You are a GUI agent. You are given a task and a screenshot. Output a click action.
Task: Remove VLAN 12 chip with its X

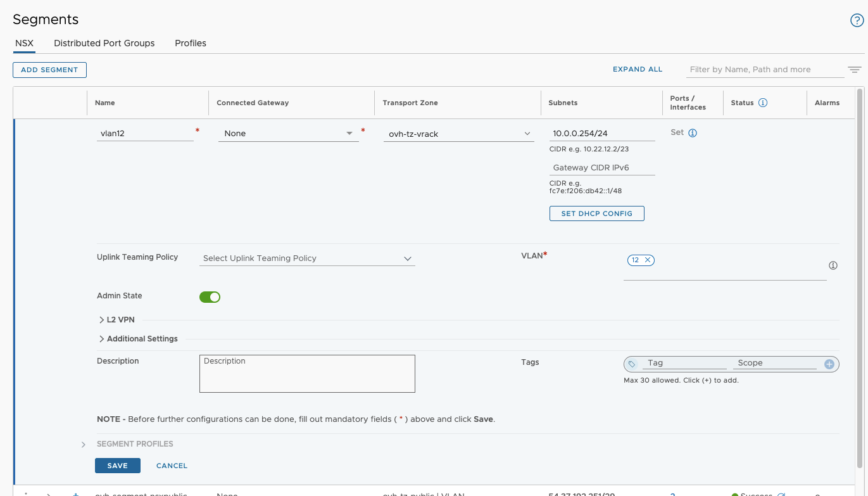tap(648, 260)
